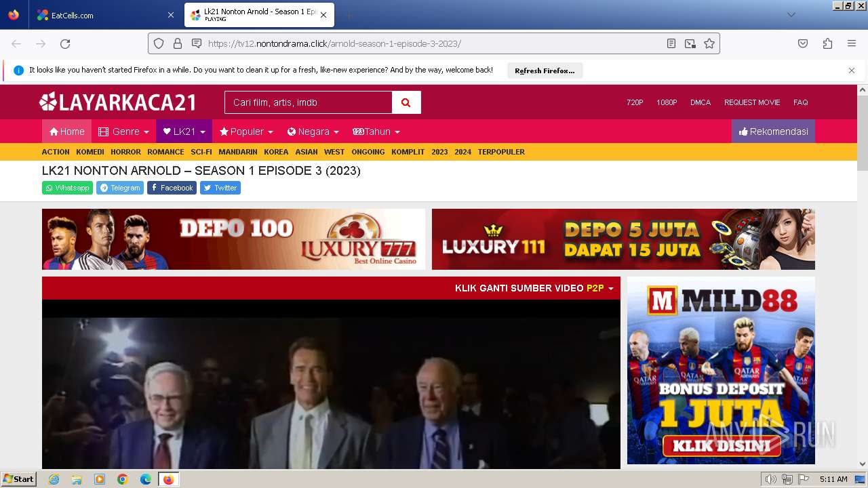Select the KOMPLIT category
The image size is (868, 488).
click(x=408, y=152)
